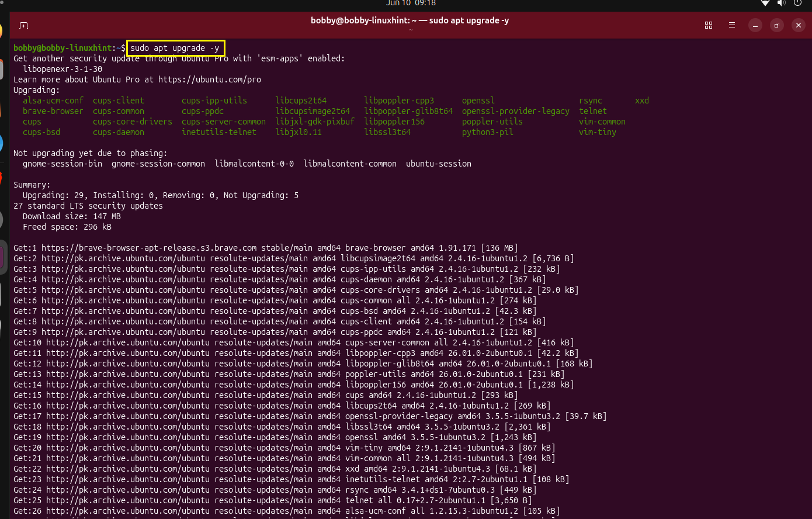Open the https://ubuntu.com/pro link

click(x=210, y=79)
